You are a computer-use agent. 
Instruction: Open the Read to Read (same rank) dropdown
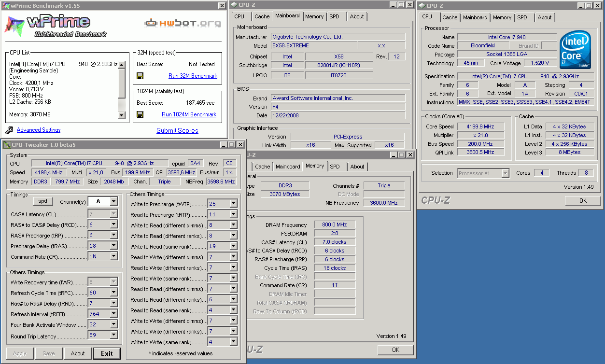[x=234, y=310]
